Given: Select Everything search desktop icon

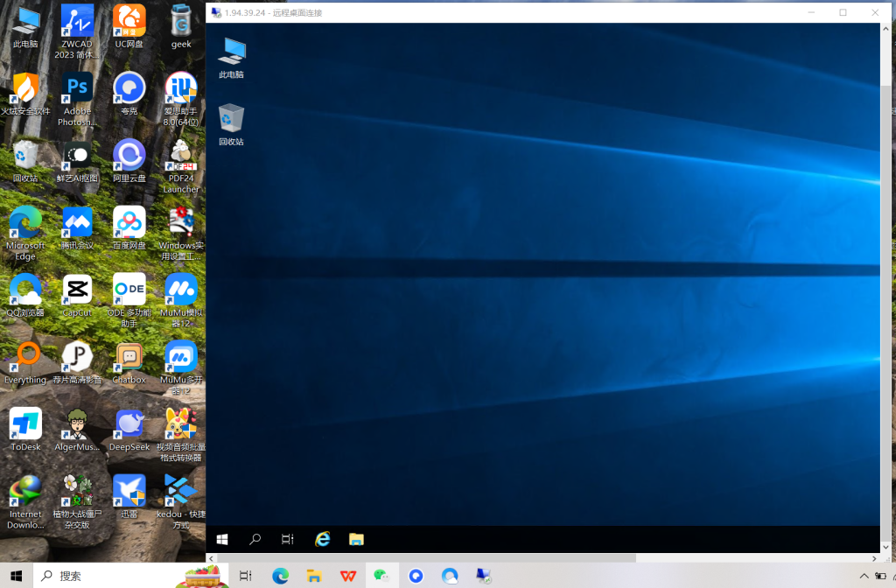Looking at the screenshot, I should click(25, 363).
